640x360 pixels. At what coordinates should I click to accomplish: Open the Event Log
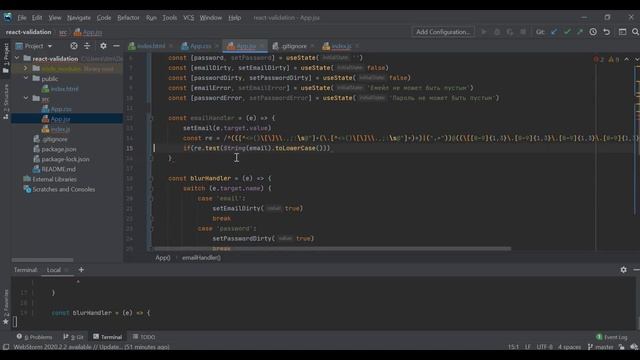point(611,337)
